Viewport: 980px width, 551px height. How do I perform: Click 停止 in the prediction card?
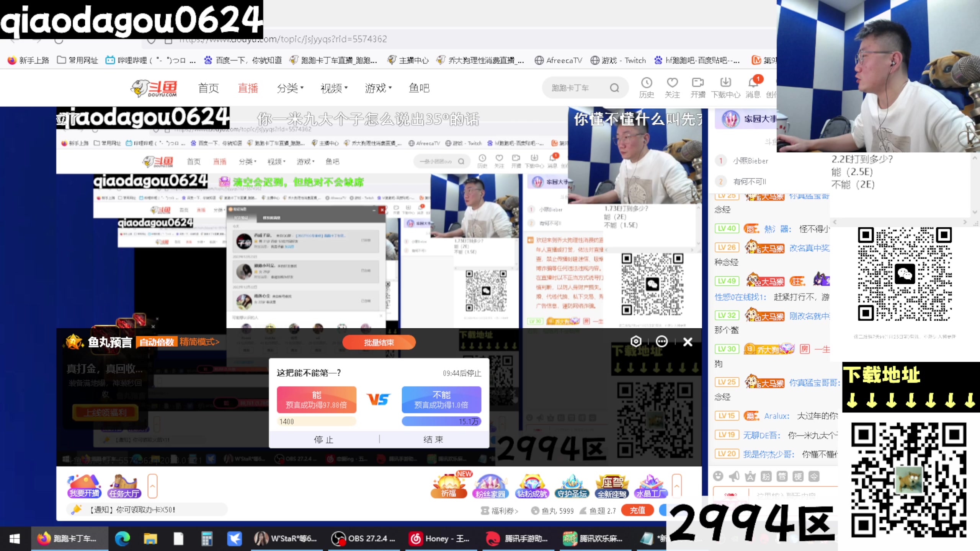click(324, 440)
